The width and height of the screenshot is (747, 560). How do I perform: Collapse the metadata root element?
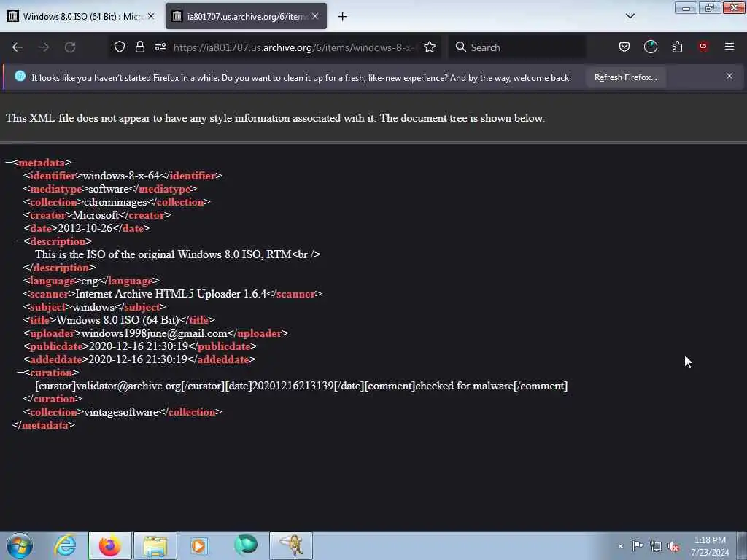coord(9,163)
